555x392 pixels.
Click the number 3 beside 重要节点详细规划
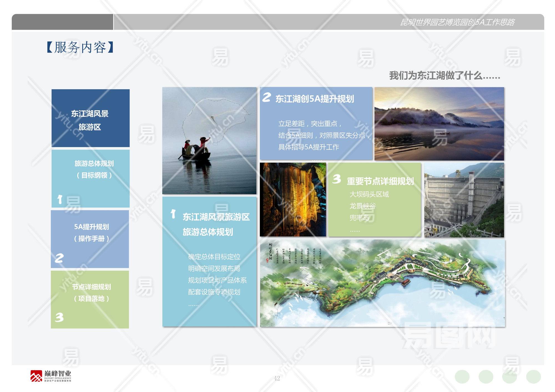click(337, 179)
